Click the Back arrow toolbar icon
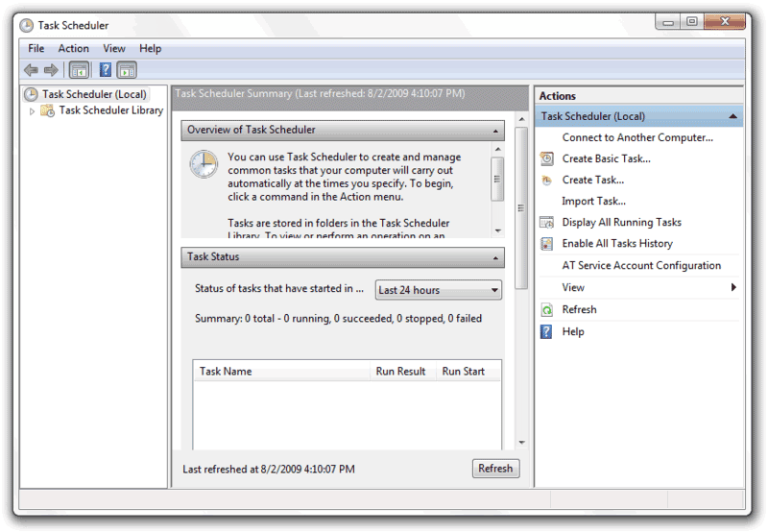The height and width of the screenshot is (532, 768). 31,70
